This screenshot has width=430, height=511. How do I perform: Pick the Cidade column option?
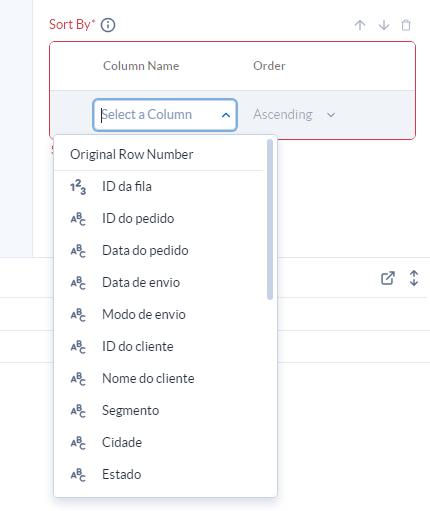coord(159,443)
